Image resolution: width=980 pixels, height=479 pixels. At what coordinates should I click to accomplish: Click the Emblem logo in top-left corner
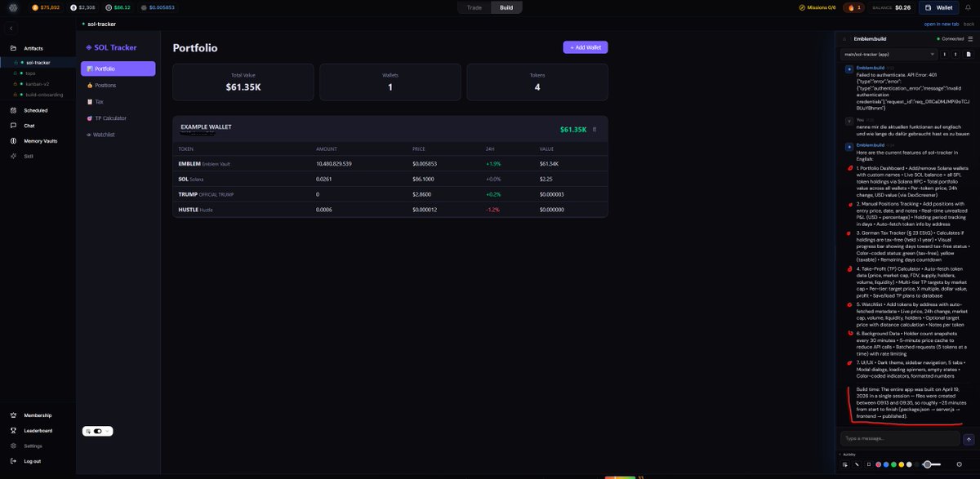click(14, 7)
